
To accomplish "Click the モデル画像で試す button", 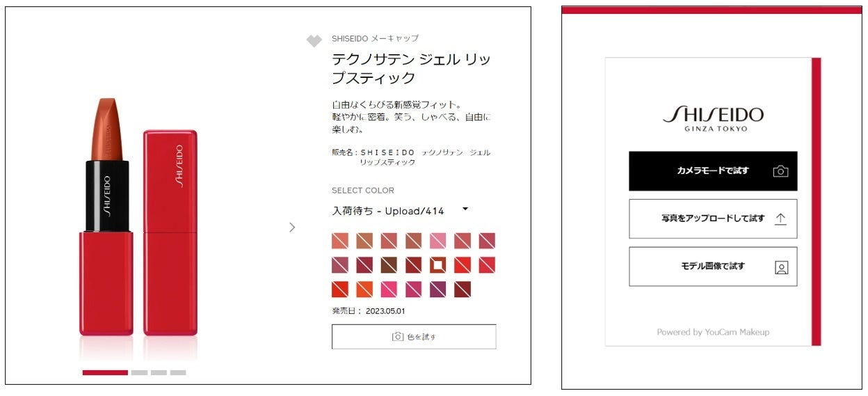I will (713, 267).
